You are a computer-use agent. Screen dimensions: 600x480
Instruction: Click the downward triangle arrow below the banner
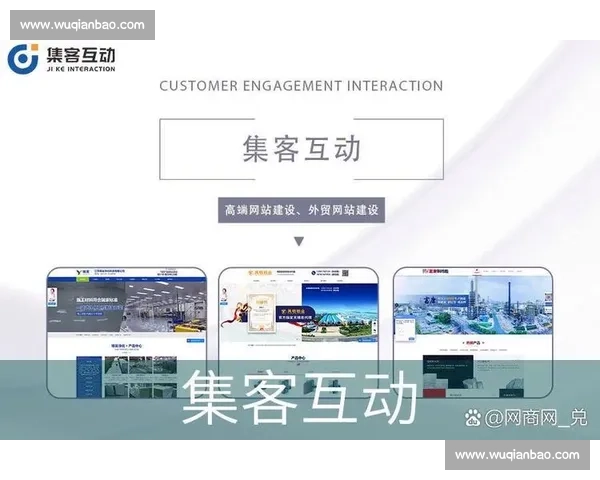[299, 241]
